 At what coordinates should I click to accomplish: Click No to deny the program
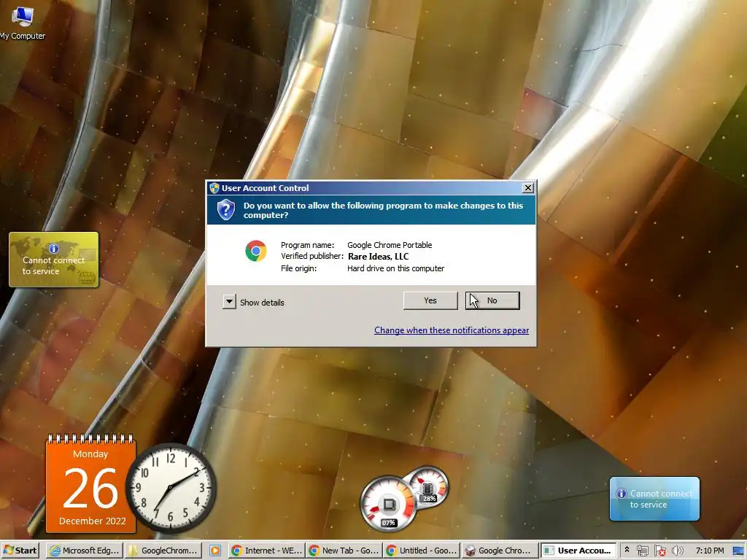tap(492, 300)
